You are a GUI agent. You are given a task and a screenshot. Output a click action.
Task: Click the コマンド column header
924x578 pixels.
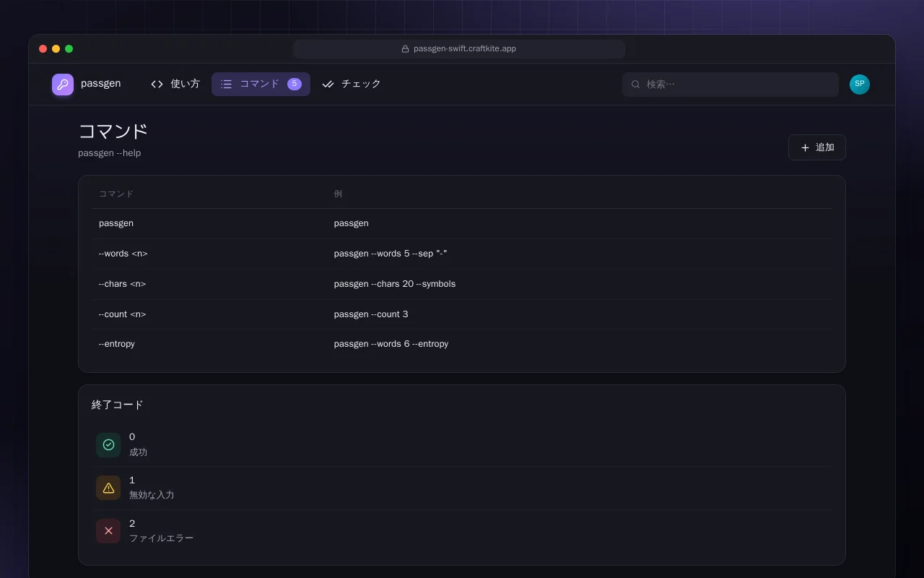point(116,194)
